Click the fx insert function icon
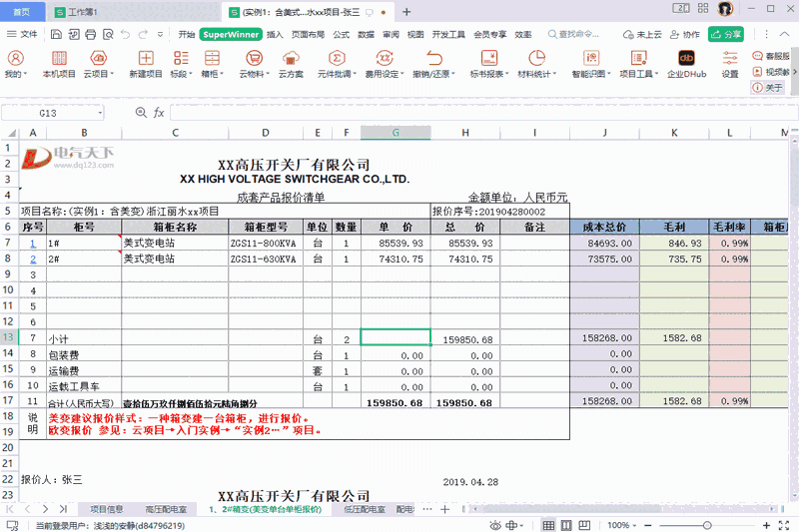 coord(159,113)
